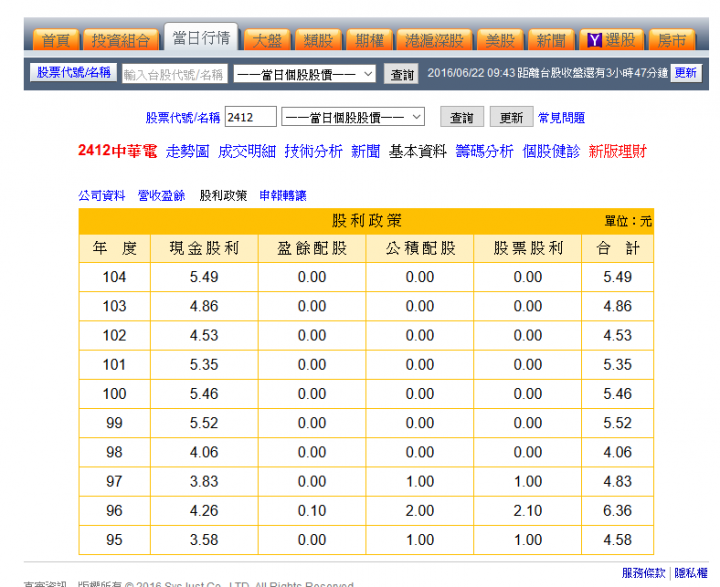This screenshot has width=720, height=587.
Task: Open the 技術分析 link
Action: click(314, 151)
